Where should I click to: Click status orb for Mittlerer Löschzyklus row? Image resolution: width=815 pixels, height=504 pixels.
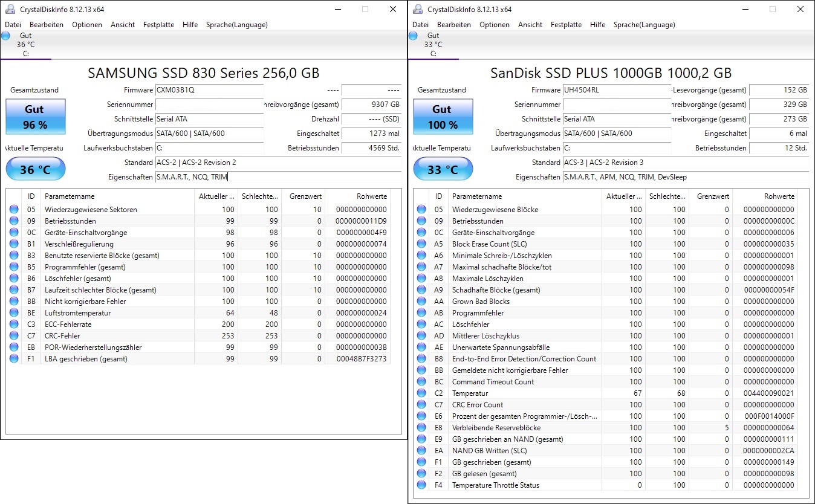(421, 336)
